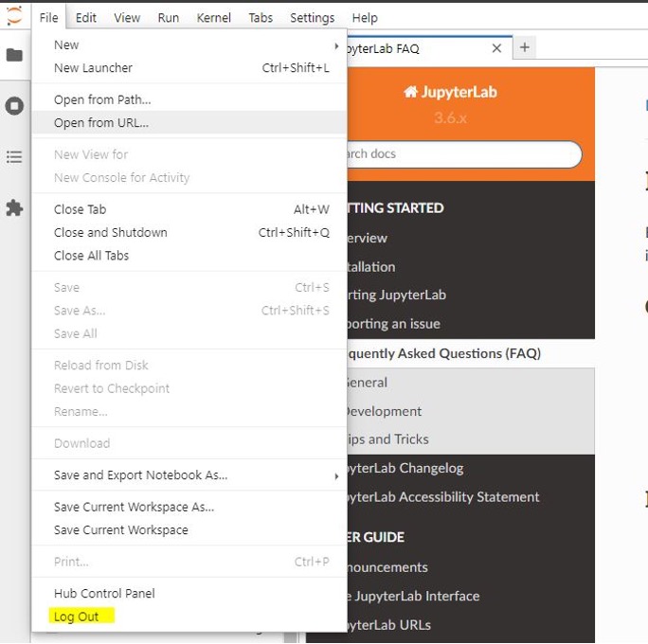Open the file browser folder icon
The height and width of the screenshot is (644, 648).
tap(14, 55)
